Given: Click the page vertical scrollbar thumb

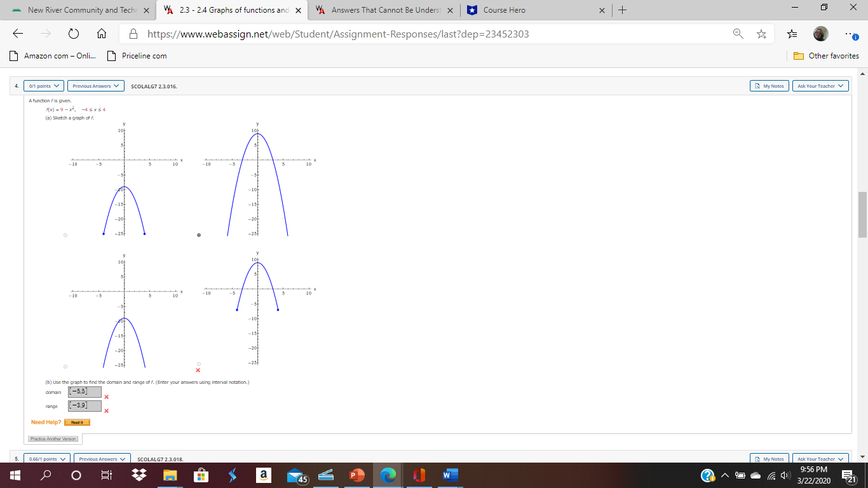Looking at the screenshot, I should click(862, 214).
